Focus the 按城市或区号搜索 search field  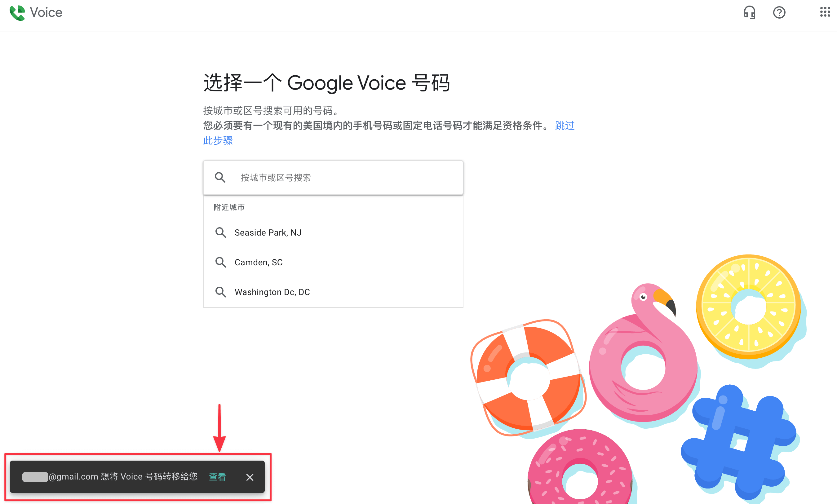coord(333,178)
